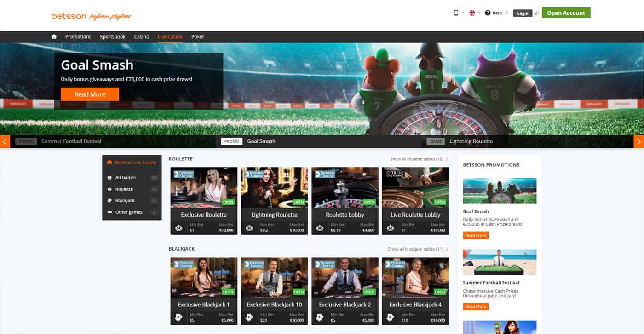Open Summer Football Festival promotion image
Viewport: 644px width, 334px height.
(500, 262)
